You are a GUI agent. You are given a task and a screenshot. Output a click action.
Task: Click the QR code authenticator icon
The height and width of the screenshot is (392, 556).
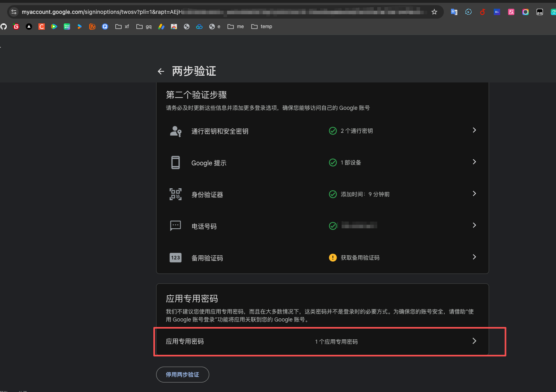[x=176, y=194]
